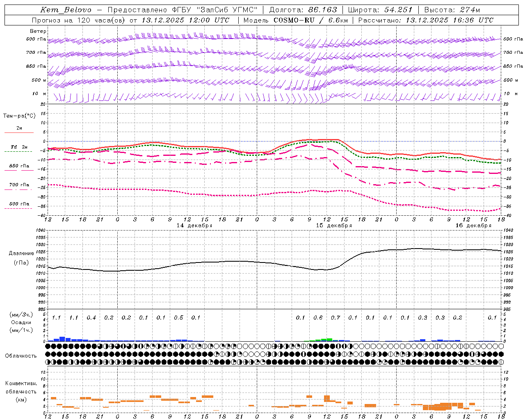Click the Td 2м dew point legend entry

click(19, 147)
